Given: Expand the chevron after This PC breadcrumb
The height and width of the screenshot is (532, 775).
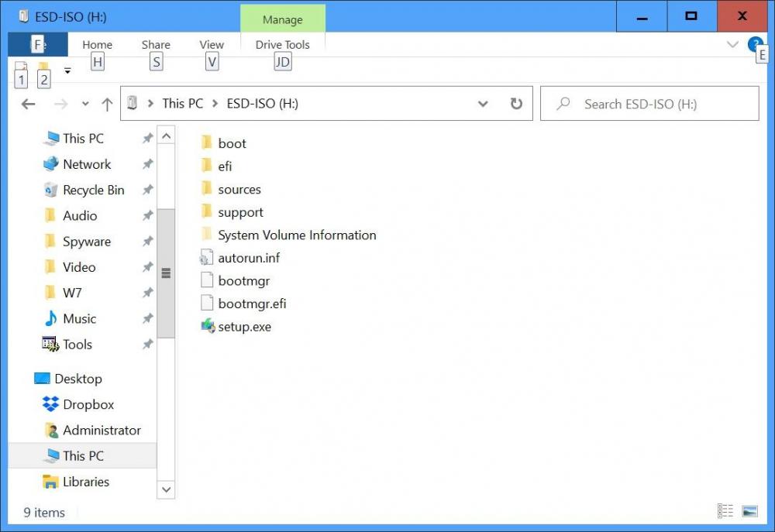Looking at the screenshot, I should point(215,103).
